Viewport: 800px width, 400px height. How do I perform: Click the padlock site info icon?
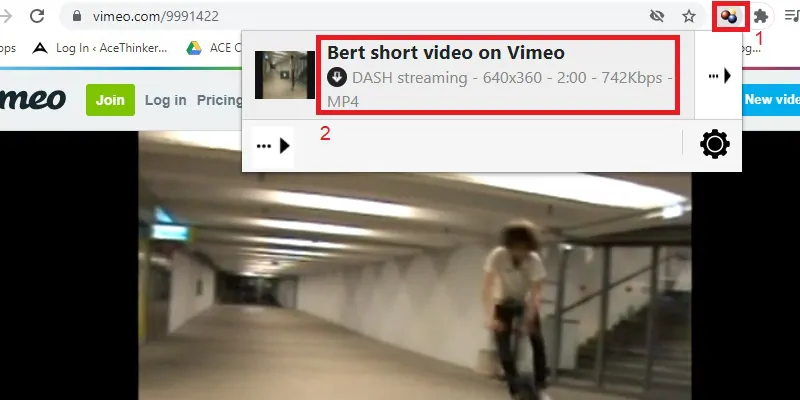[x=75, y=17]
